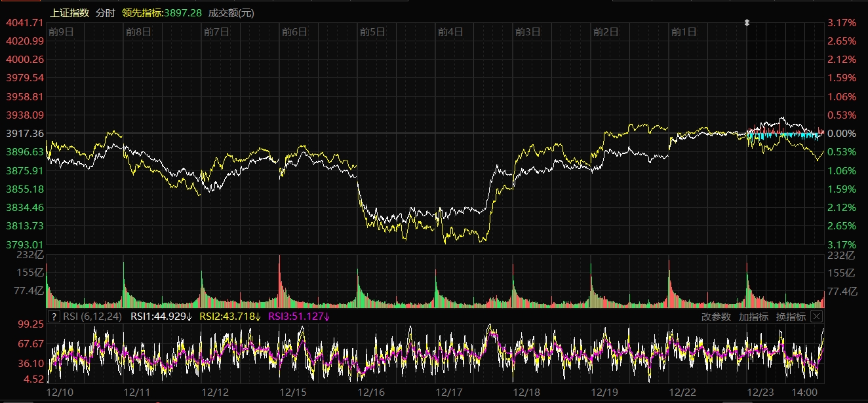
Task: Select the RSI1 value legend
Action: [x=161, y=317]
